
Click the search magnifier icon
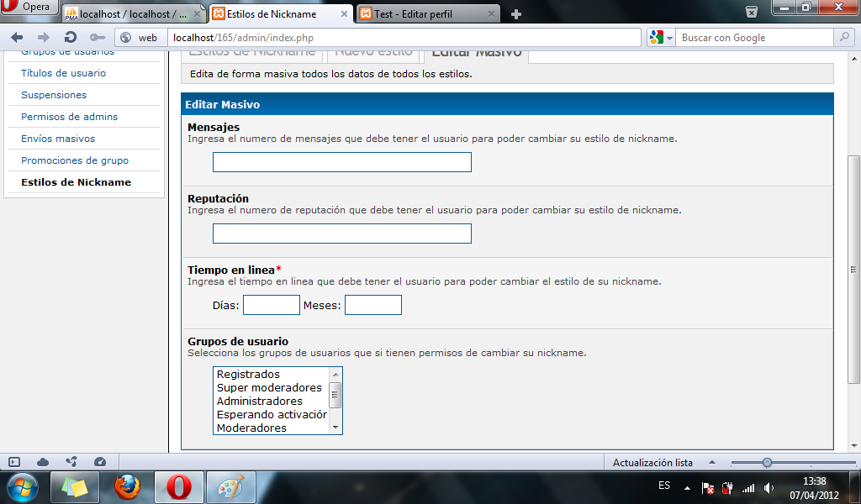tap(844, 37)
